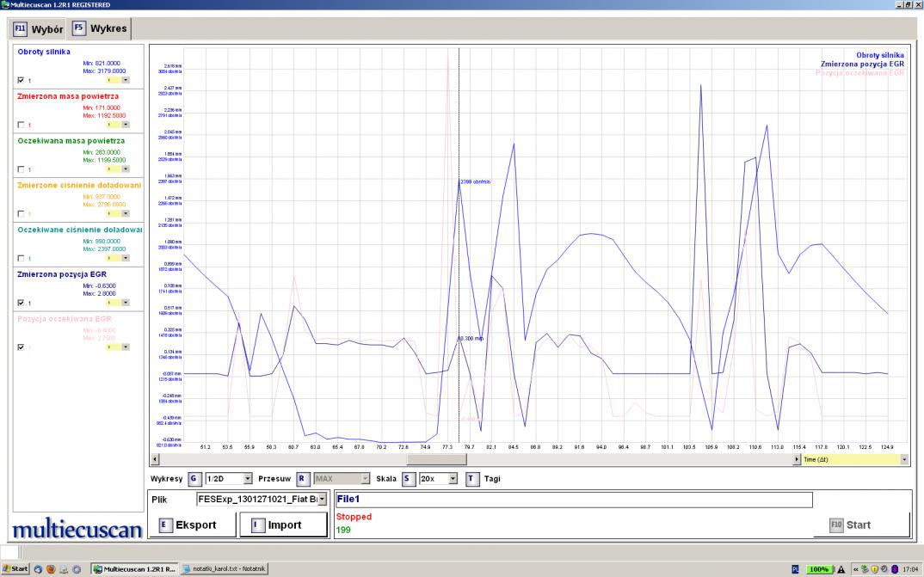This screenshot has height=577, width=924.
Task: Click the Multiecuscan taskbar window button
Action: pos(134,569)
